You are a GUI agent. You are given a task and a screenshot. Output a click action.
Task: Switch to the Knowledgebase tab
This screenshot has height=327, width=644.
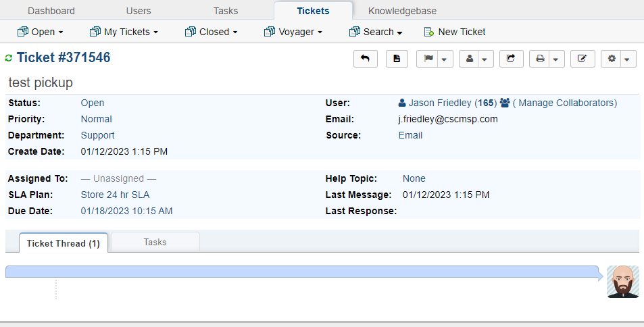click(402, 11)
